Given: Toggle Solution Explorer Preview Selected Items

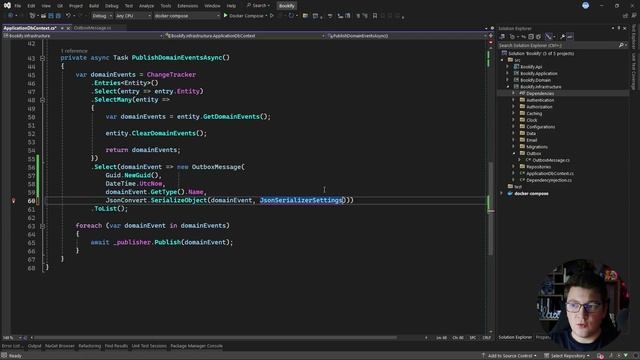Looking at the screenshot, I should coord(570,37).
